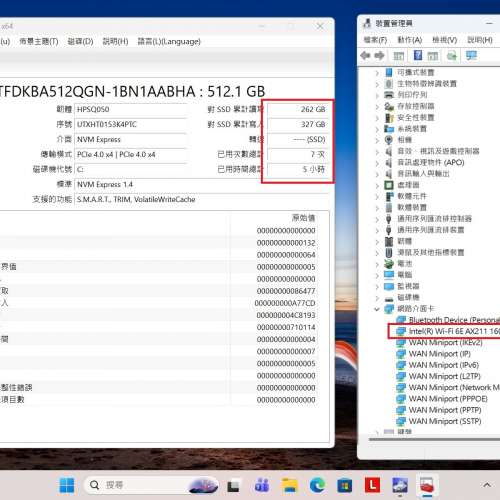Click the serial number field UTXHT0153K4PTC

tap(130, 124)
